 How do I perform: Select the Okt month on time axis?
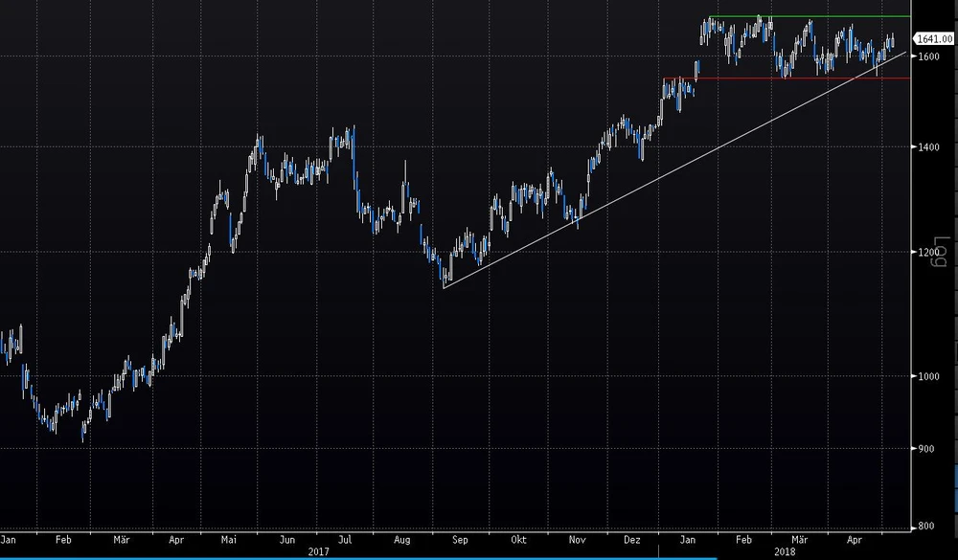point(518,540)
